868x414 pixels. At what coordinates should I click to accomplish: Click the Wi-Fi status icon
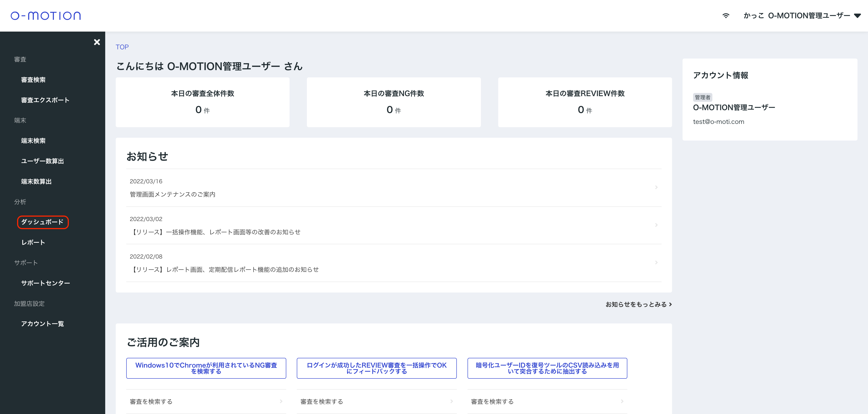click(726, 16)
